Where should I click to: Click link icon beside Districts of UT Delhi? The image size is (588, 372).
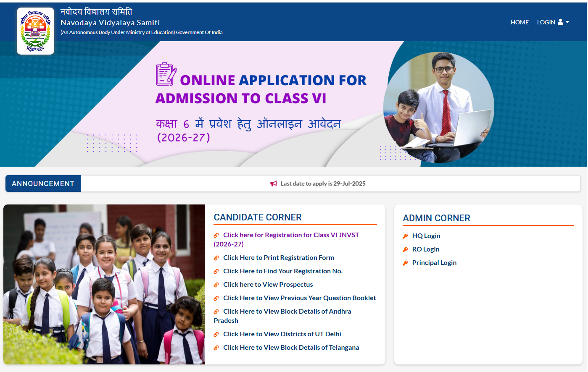pos(216,334)
